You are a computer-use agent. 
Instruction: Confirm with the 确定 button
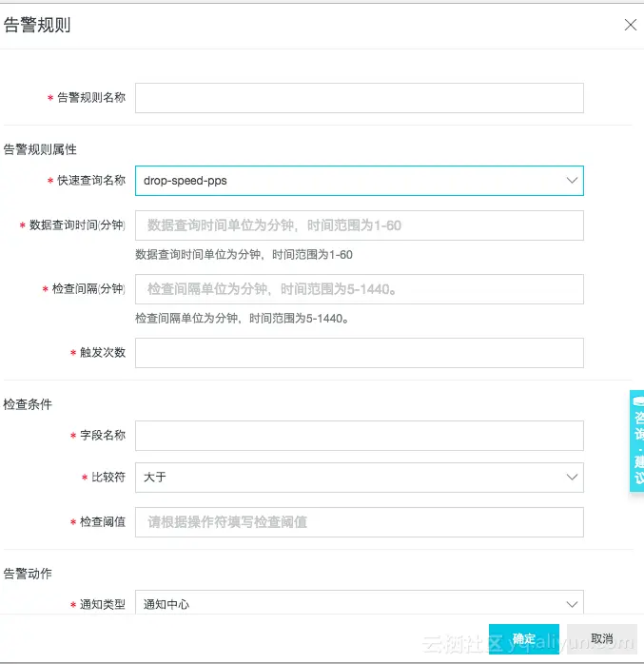pos(524,638)
